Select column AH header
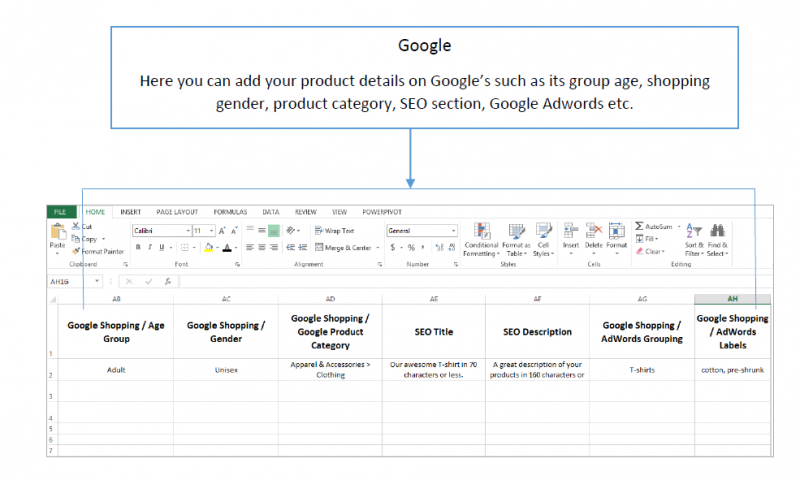Viewport: 800px width, 480px height. pyautogui.click(x=732, y=299)
